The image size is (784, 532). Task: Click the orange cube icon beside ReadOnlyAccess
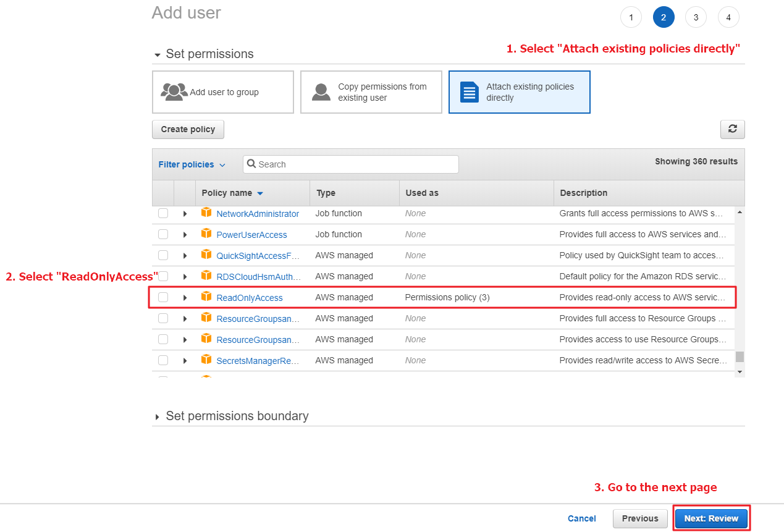(206, 297)
